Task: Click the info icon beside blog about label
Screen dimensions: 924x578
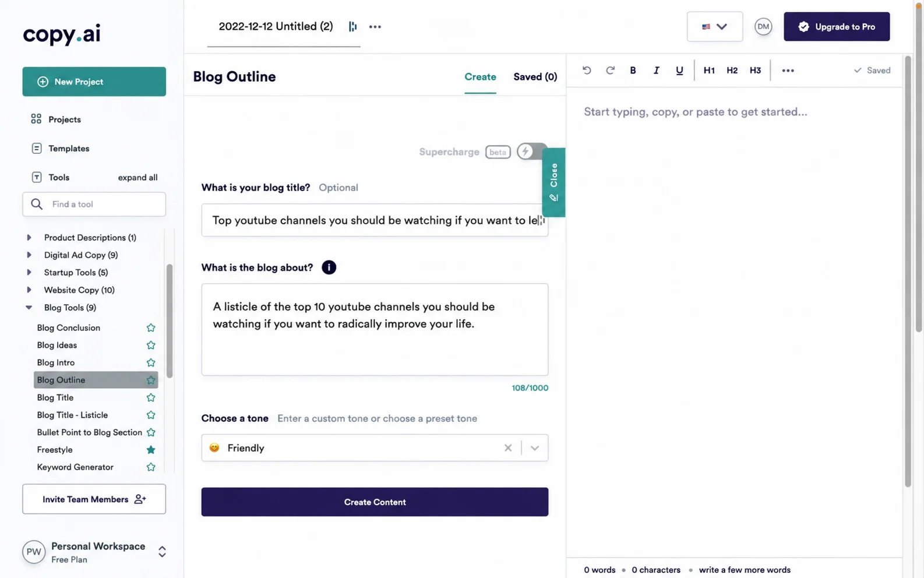Action: pos(329,267)
